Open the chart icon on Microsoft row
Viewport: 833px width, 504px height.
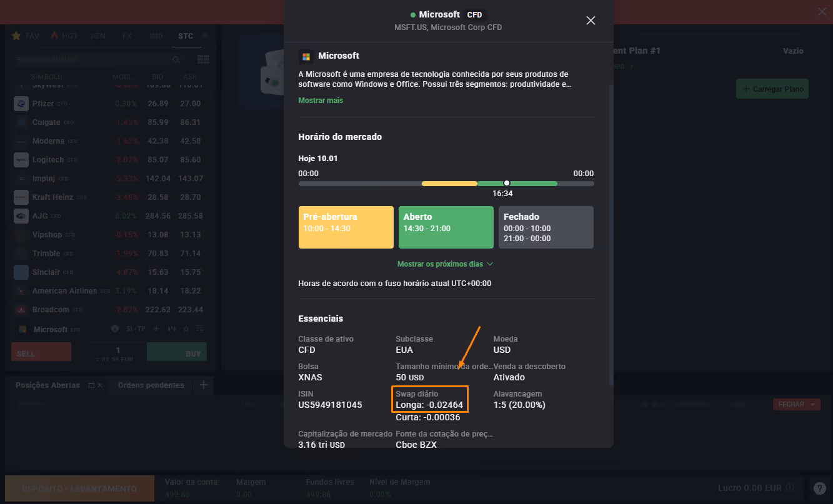(171, 329)
